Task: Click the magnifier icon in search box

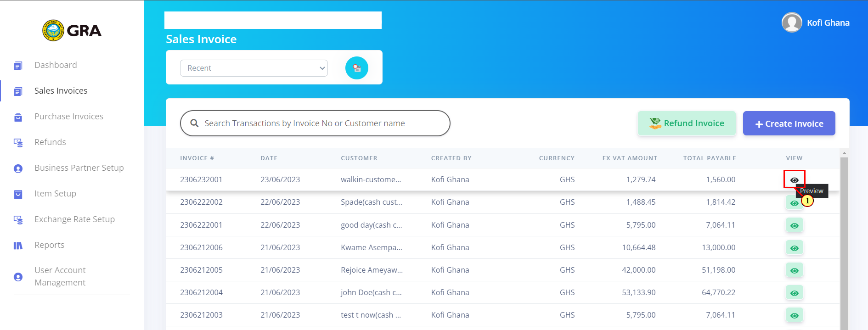Action: (194, 123)
